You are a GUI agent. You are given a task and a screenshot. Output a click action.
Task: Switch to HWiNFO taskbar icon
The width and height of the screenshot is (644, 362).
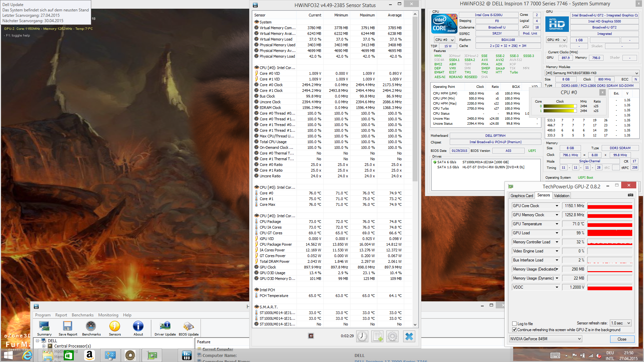pos(187,355)
